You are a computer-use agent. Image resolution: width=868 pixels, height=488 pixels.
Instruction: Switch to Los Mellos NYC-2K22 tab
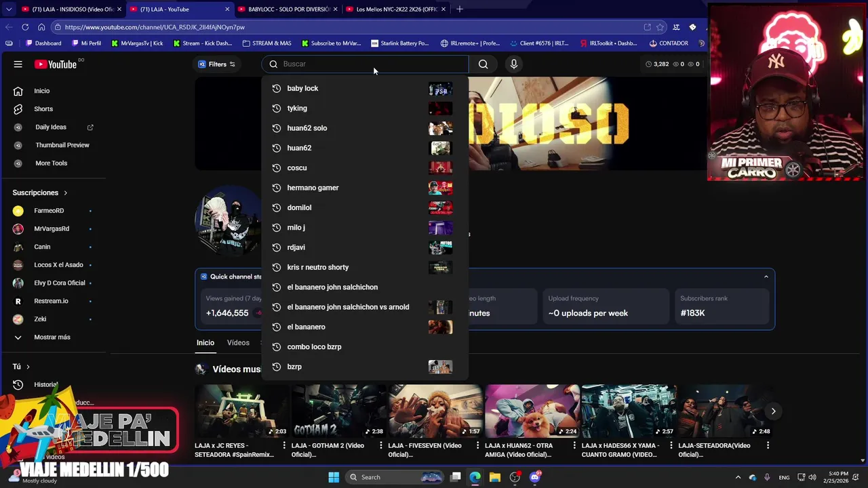click(396, 9)
